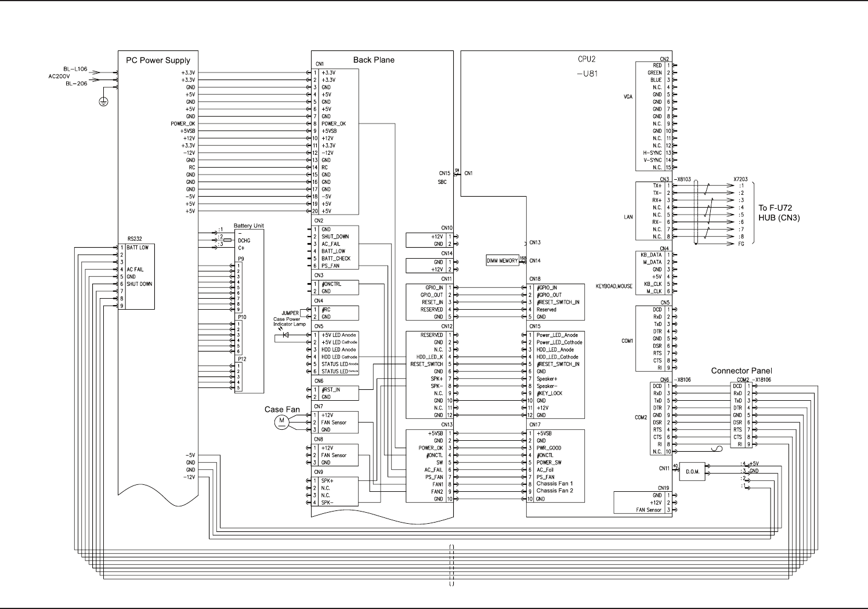Select the AC200V input label
Screen dimensions: 868x609
click(x=59, y=76)
